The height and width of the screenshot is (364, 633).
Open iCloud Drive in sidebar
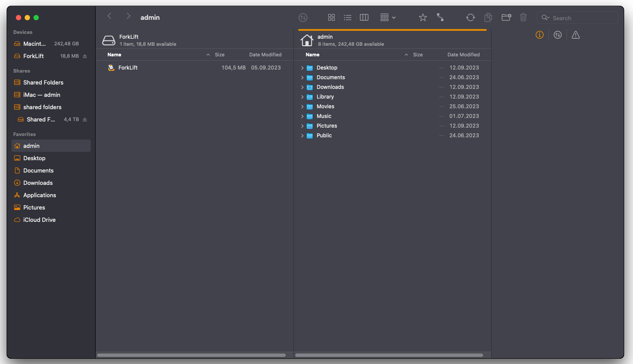(51, 220)
